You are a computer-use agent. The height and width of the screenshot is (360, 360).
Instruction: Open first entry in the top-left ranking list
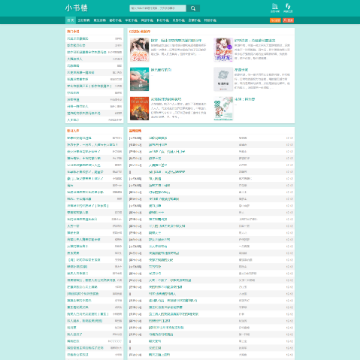pyautogui.click(x=78, y=39)
